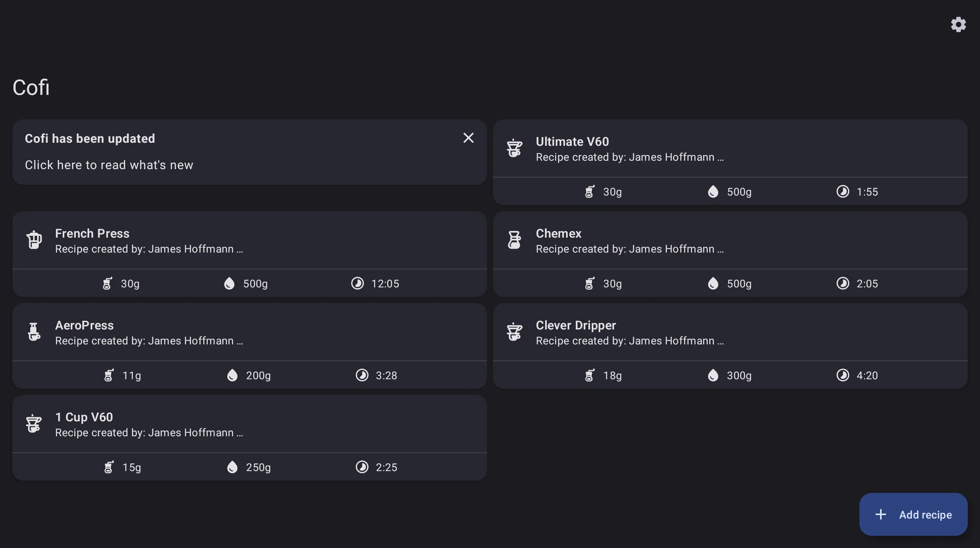Open settings via the gear icon
The width and height of the screenshot is (980, 548).
[x=958, y=24]
